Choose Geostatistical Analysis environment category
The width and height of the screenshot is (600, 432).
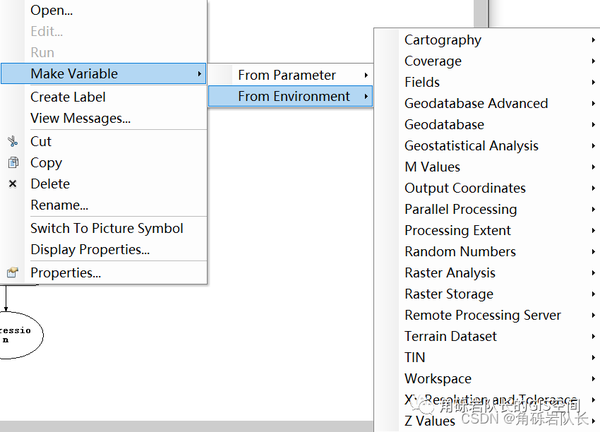471,146
